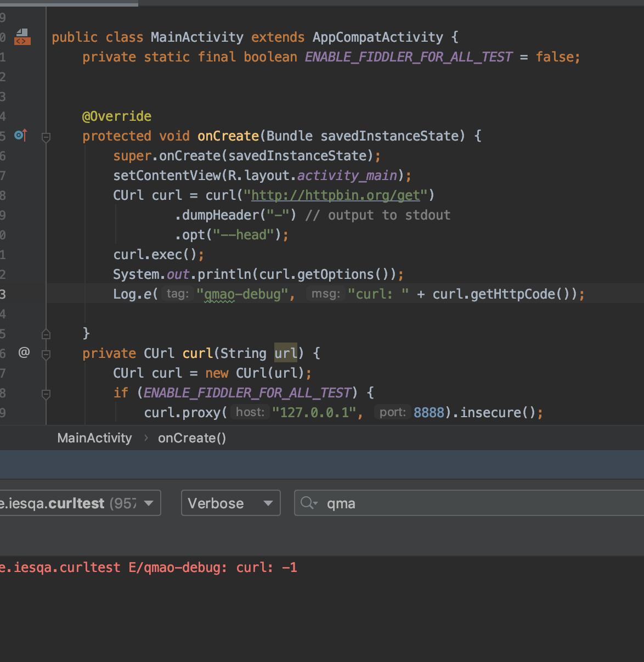Click the "127.0.0.1" host string
Image resolution: width=644 pixels, height=662 pixels.
point(314,413)
